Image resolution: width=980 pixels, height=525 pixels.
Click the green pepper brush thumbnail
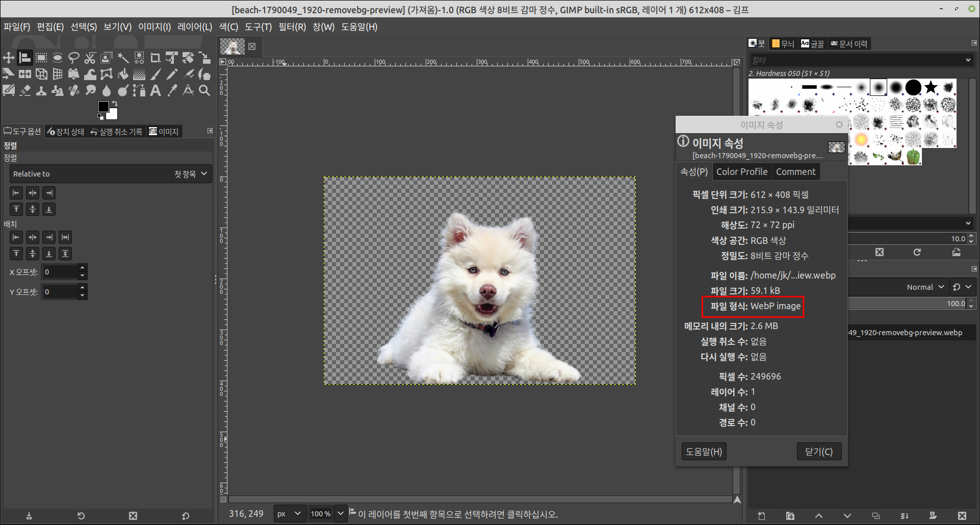pyautogui.click(x=913, y=156)
